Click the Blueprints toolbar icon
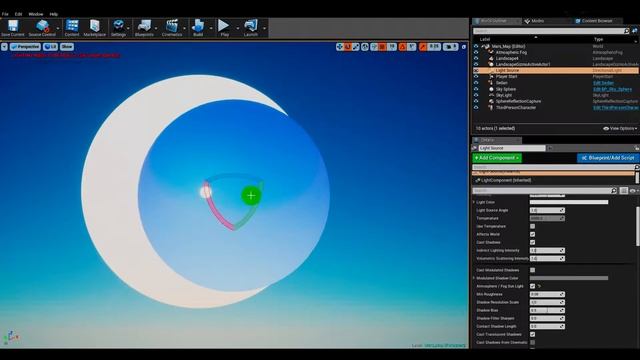This screenshot has height=360, width=640. tap(144, 26)
